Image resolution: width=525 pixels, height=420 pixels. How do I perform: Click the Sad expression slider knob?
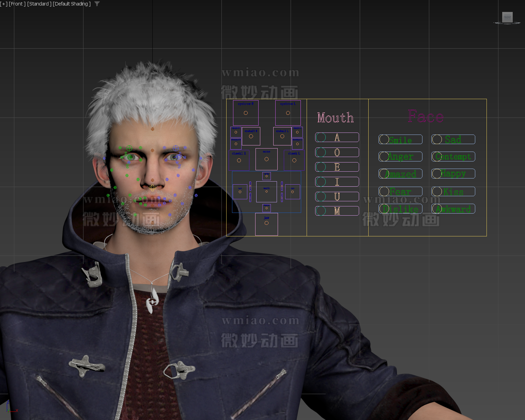click(x=437, y=139)
